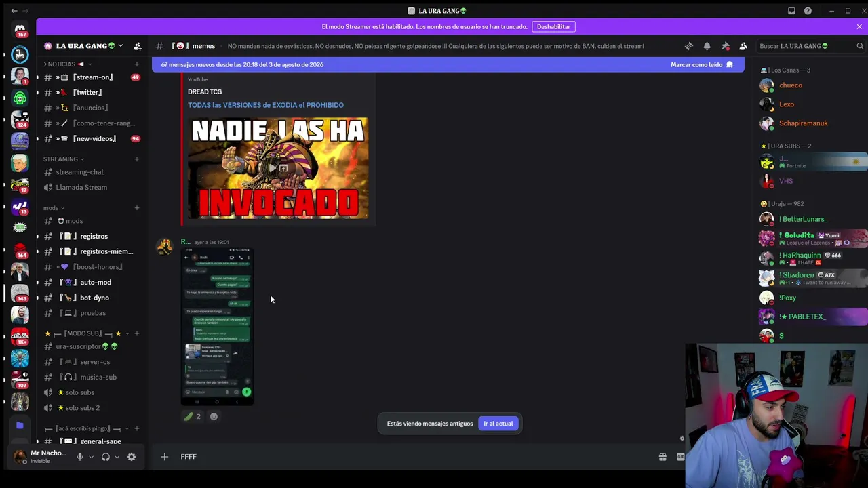The width and height of the screenshot is (868, 488).
Task: Click the search magnifier icon
Action: tap(860, 46)
